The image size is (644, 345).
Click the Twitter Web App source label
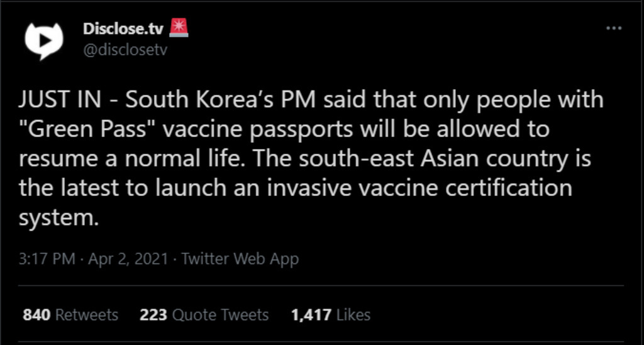[x=240, y=259]
